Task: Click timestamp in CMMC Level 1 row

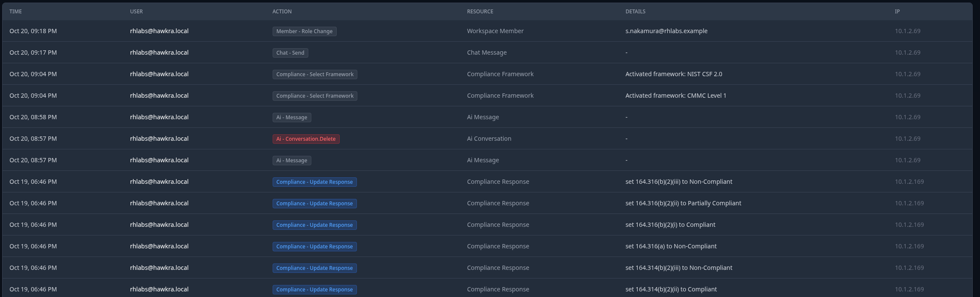Action: [x=33, y=96]
